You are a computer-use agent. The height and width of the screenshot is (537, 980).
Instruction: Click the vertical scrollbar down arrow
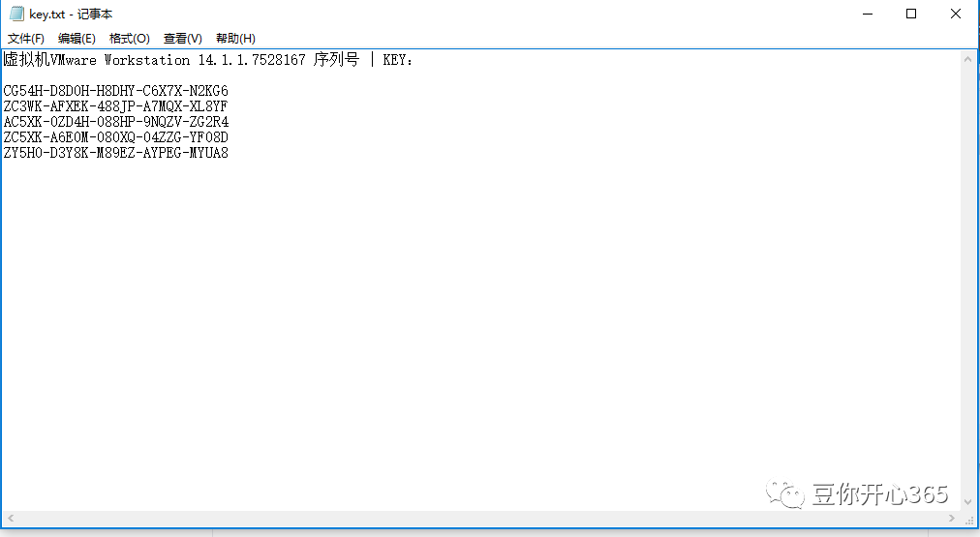[968, 502]
